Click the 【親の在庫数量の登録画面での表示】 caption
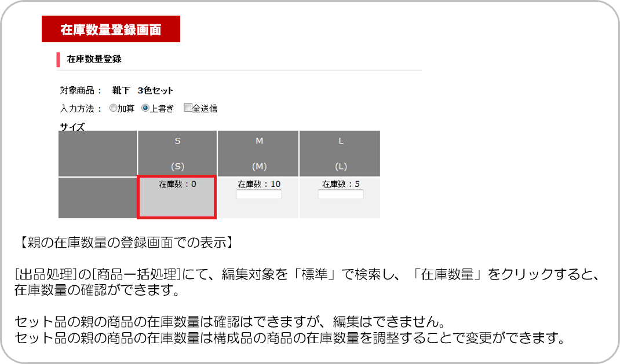Screen dimensions: 620x364 pos(126,242)
